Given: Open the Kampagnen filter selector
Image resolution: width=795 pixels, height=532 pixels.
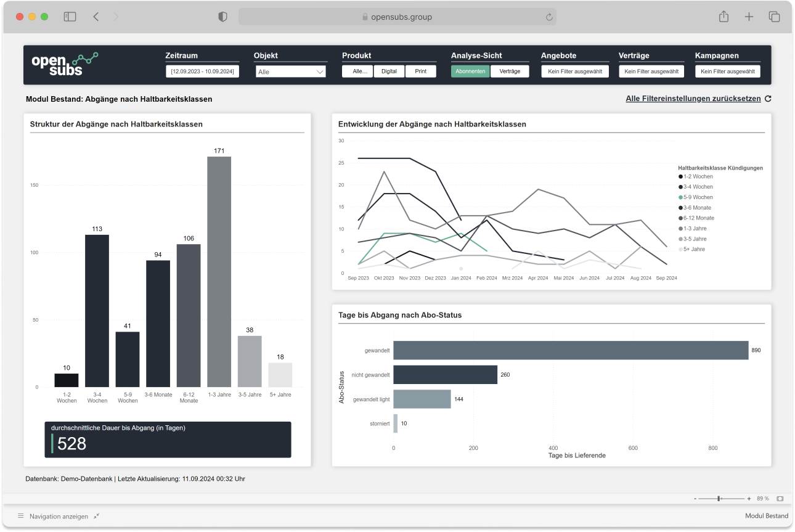Looking at the screenshot, I should pos(727,72).
